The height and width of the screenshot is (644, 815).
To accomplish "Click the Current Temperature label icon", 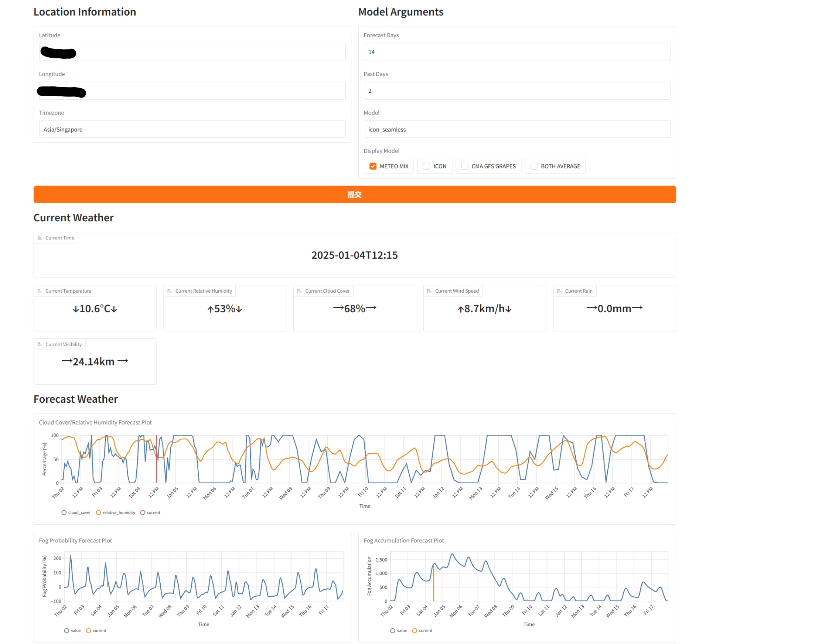I will 40,291.
